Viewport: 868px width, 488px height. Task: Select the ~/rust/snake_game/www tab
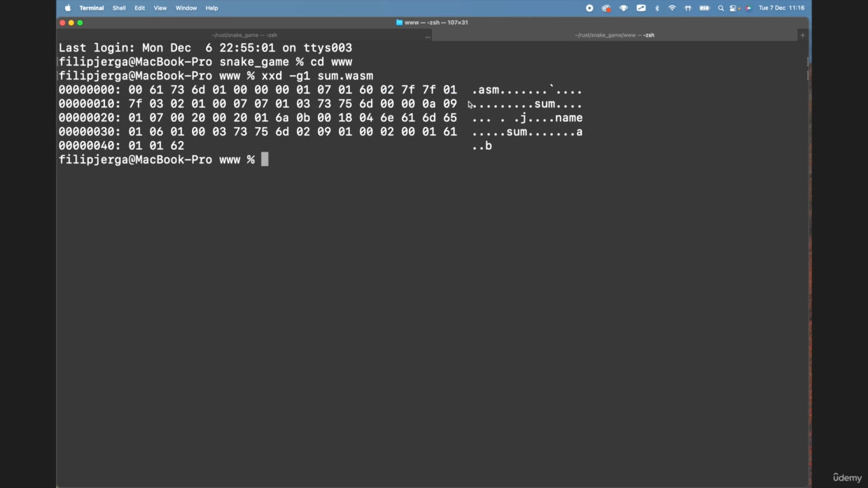614,35
